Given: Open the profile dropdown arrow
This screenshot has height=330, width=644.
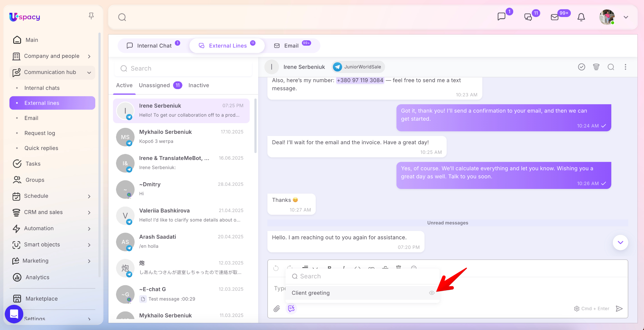Looking at the screenshot, I should [x=626, y=17].
